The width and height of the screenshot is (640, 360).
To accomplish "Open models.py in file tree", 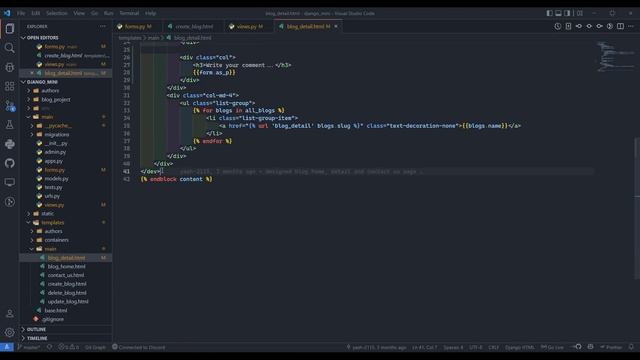I will [x=56, y=179].
